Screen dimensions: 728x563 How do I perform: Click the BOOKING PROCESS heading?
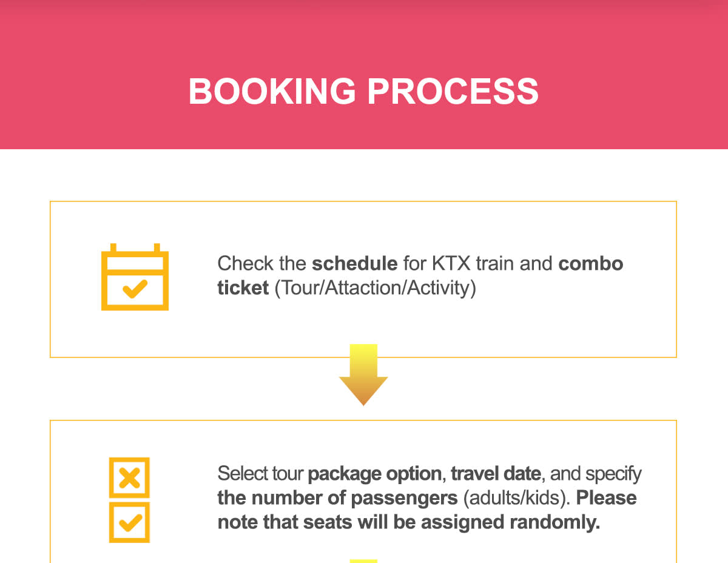(x=363, y=91)
